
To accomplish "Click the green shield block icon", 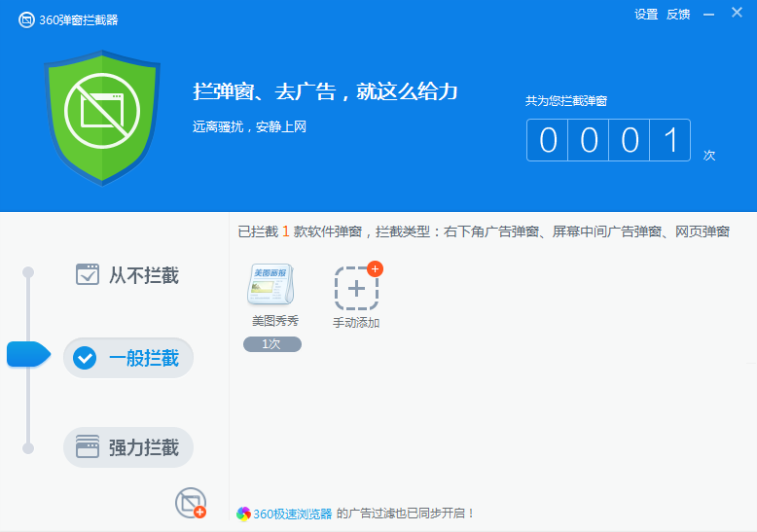I will pos(102,118).
